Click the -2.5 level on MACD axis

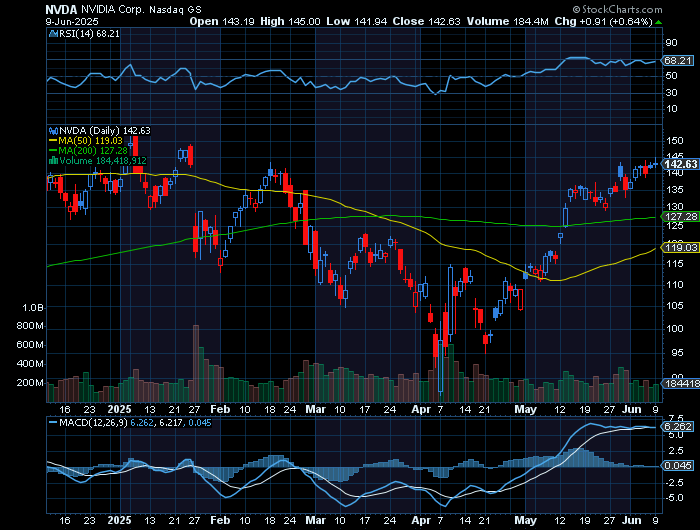point(675,482)
